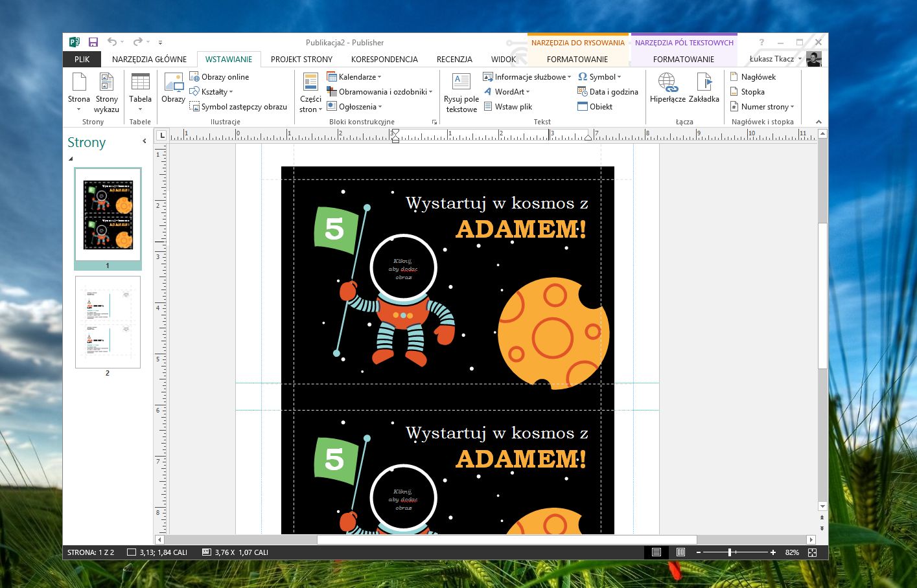Insert a new page with Strona icon

[79, 92]
